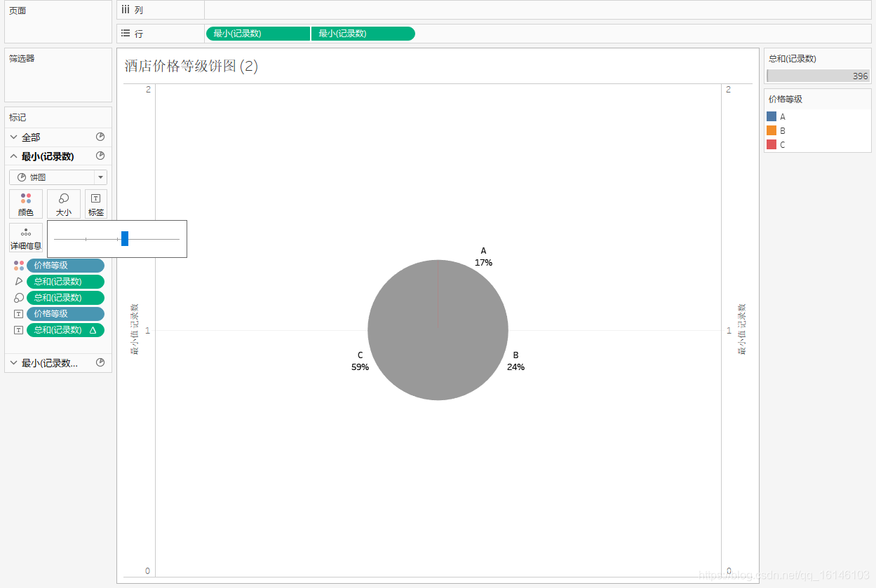This screenshot has width=876, height=588.
Task: Select second 最小(记录数) pill on Rows shelf
Action: [363, 34]
